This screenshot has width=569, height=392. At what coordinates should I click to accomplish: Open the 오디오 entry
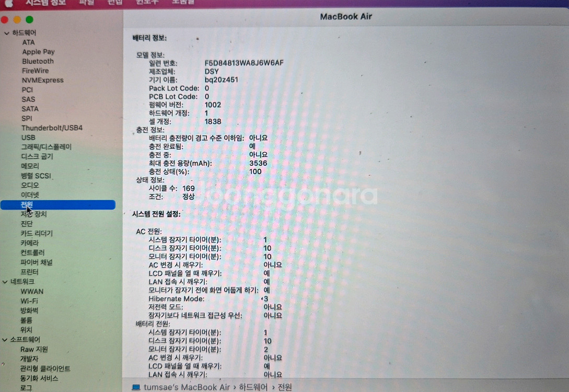[30, 185]
